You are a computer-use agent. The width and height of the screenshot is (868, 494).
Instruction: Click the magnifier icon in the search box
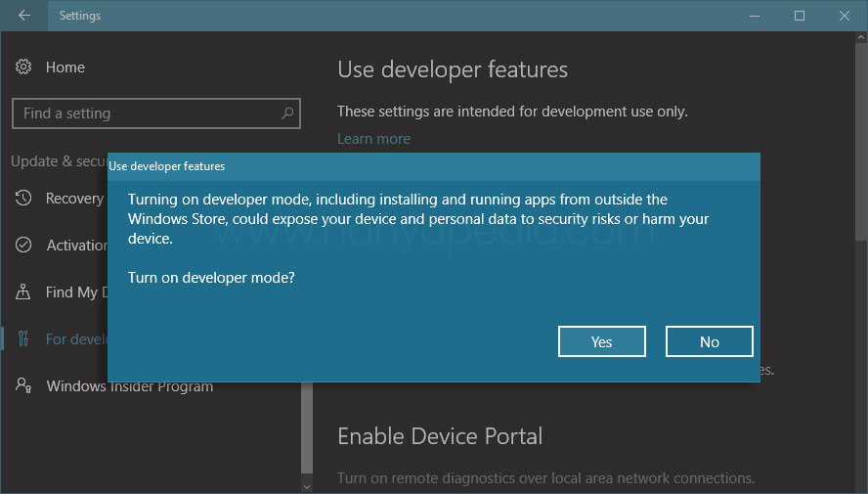[x=287, y=113]
